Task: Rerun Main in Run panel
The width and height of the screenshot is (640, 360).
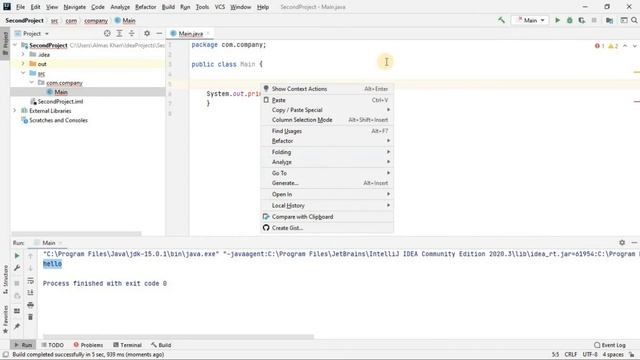Action: 17,256
